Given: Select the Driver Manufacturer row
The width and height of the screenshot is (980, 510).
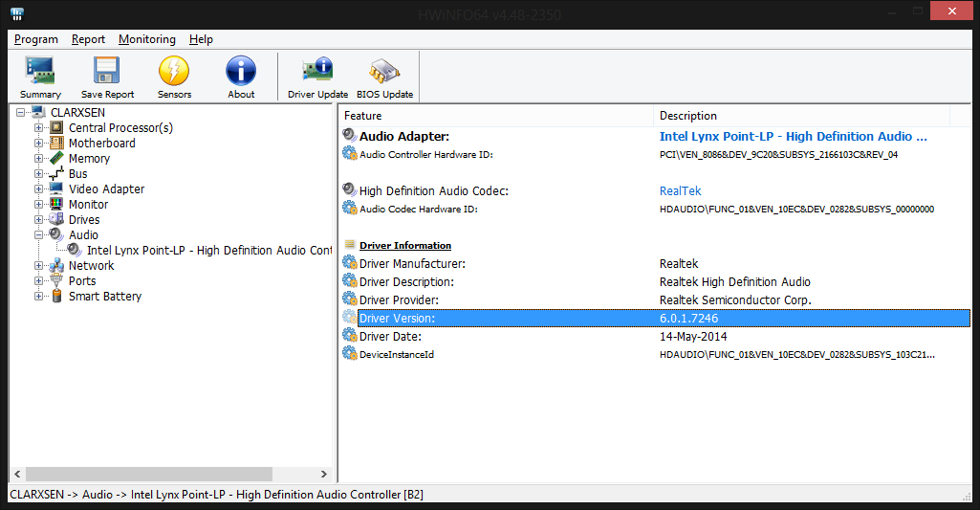Looking at the screenshot, I should click(x=655, y=263).
